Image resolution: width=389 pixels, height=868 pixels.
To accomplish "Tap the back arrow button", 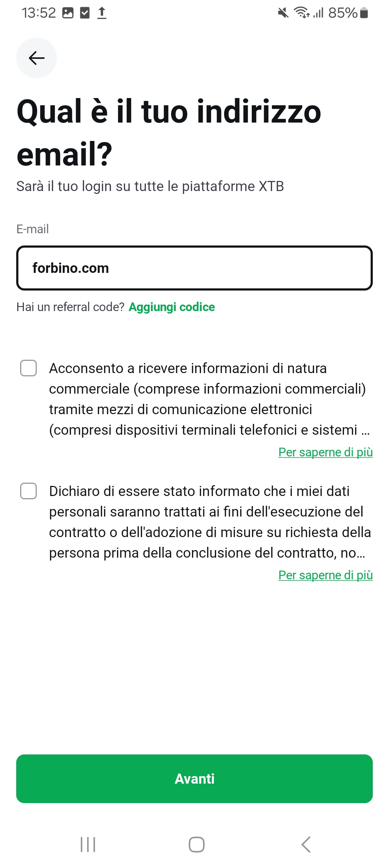I will coord(36,58).
